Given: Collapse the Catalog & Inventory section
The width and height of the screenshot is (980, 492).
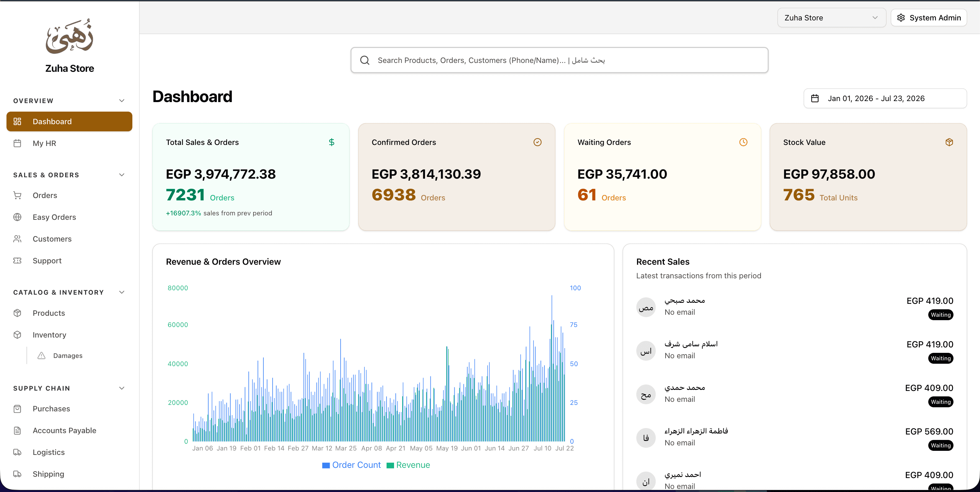Looking at the screenshot, I should (x=122, y=292).
